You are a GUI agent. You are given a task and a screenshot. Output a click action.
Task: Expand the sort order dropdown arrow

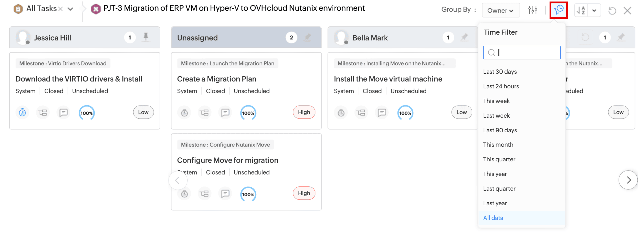(594, 10)
